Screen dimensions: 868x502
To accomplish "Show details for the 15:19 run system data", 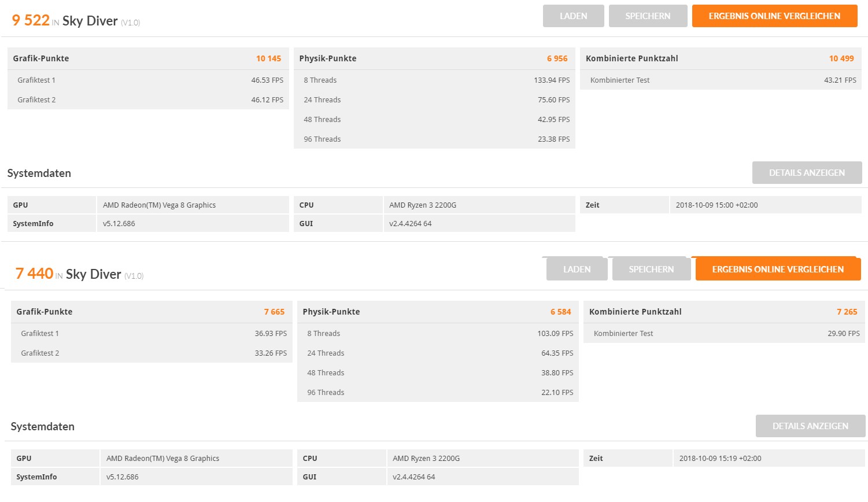I will [810, 426].
